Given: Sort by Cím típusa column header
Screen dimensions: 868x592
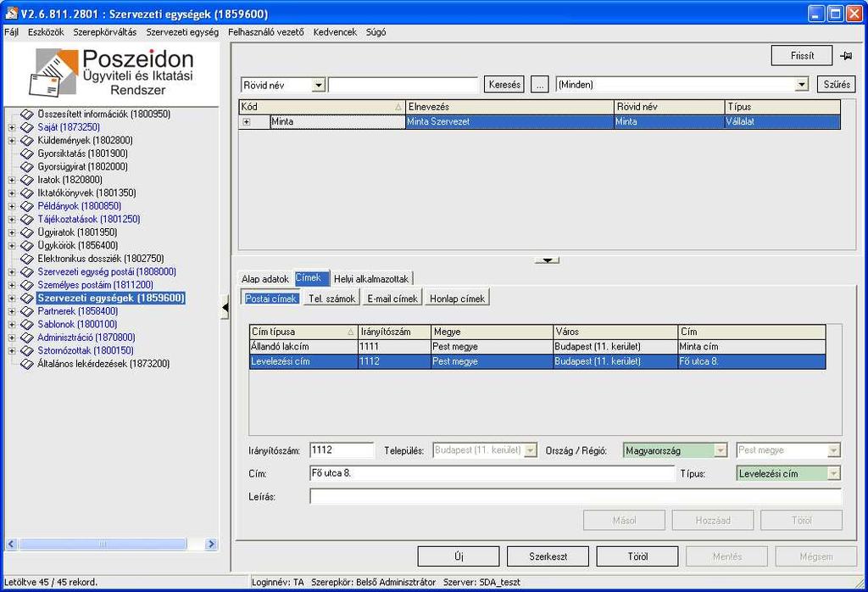Looking at the screenshot, I should point(303,332).
